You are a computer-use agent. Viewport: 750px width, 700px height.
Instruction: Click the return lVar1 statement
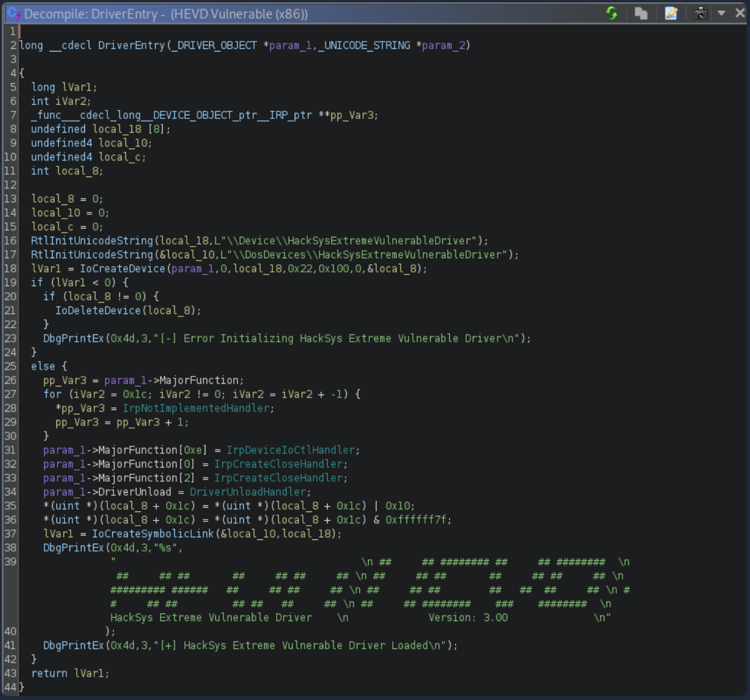tap(70, 673)
